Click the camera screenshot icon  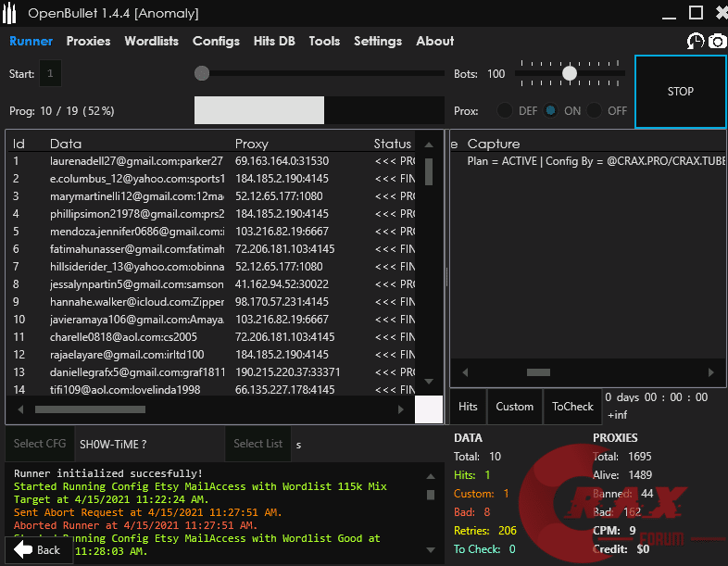pos(718,41)
